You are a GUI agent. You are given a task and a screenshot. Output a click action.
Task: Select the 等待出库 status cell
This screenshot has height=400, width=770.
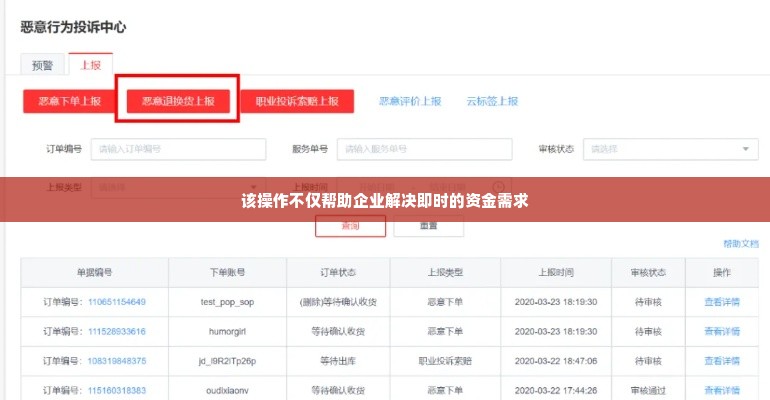point(338,361)
